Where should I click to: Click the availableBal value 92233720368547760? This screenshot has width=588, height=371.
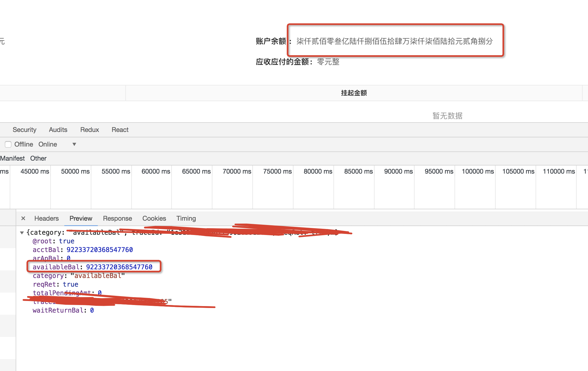click(x=119, y=267)
